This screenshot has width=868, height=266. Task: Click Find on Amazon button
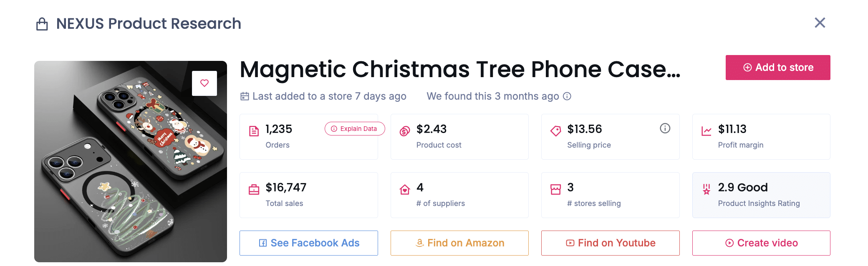[x=459, y=243]
